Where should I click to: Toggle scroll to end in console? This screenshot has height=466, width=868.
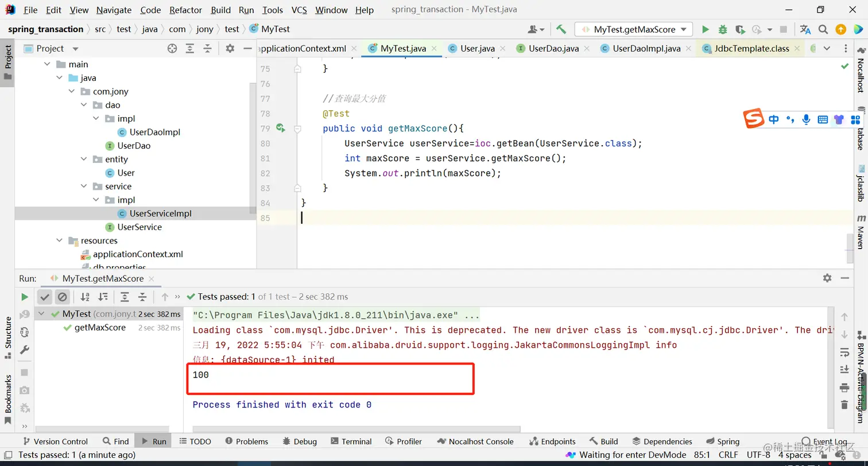pyautogui.click(x=844, y=369)
